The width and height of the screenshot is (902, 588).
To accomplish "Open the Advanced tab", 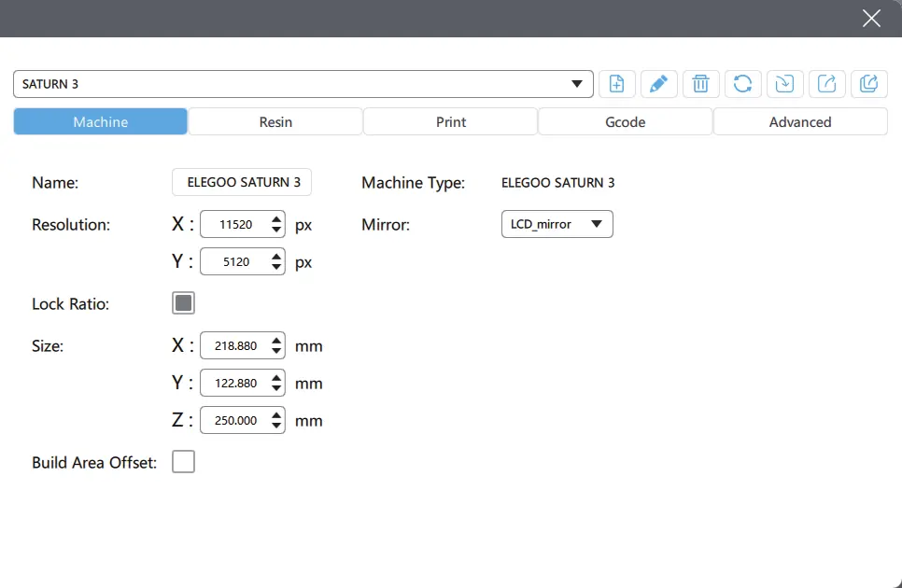I will (800, 122).
